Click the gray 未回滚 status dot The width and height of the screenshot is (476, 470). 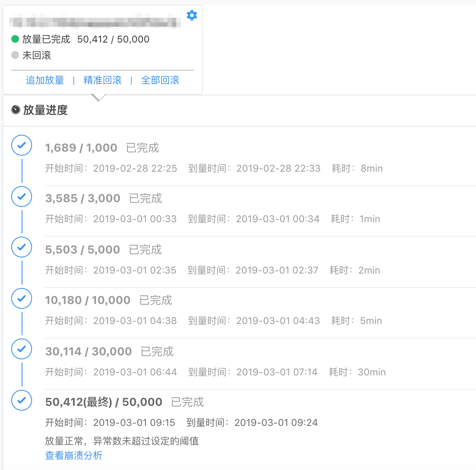click(x=15, y=55)
